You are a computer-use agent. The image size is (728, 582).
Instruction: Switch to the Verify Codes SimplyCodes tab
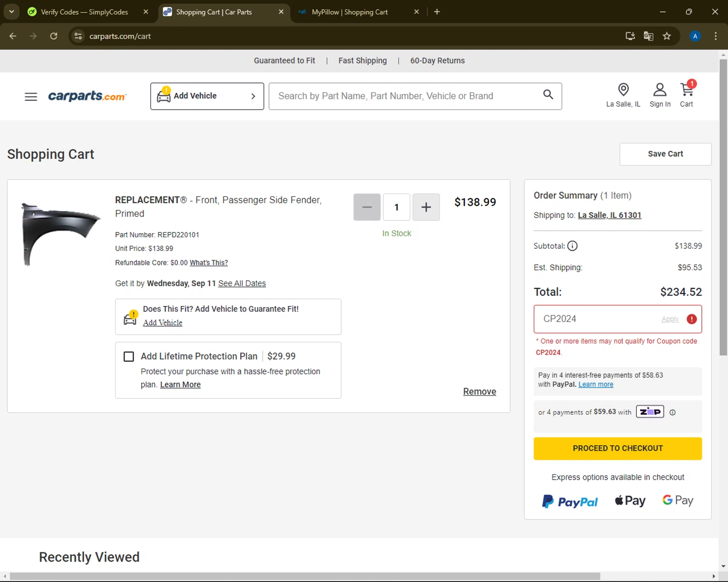point(84,12)
